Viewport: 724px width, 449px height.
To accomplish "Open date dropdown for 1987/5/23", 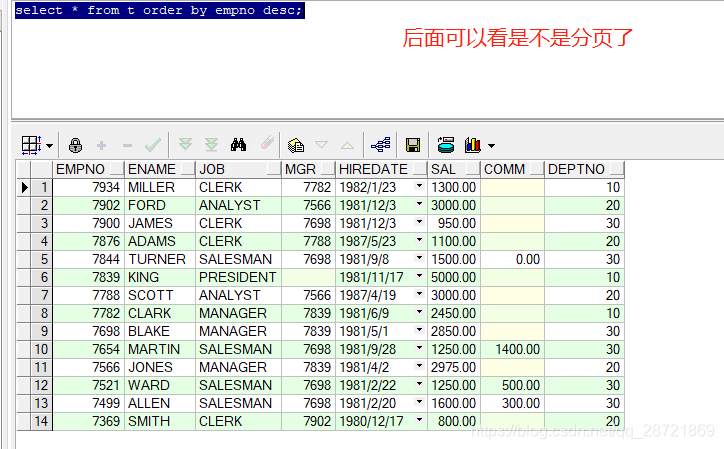I will [419, 240].
